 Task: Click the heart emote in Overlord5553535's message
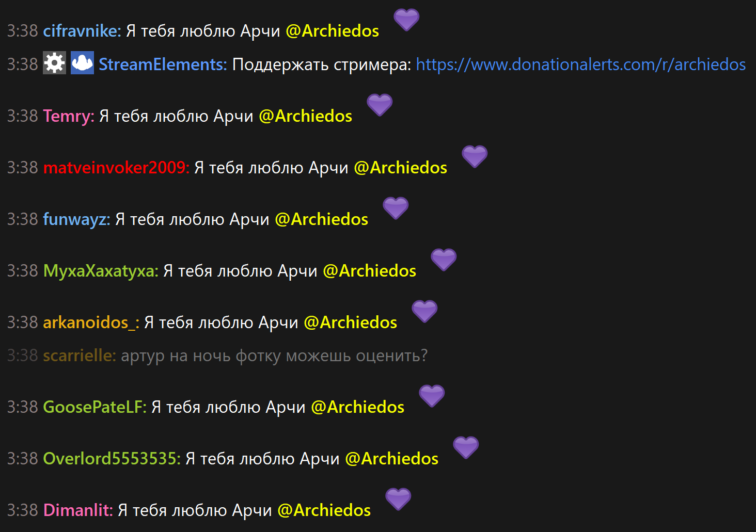point(466,448)
